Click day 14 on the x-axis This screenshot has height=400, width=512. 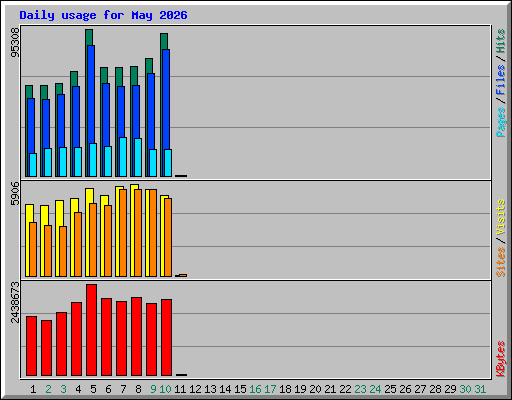click(x=225, y=389)
